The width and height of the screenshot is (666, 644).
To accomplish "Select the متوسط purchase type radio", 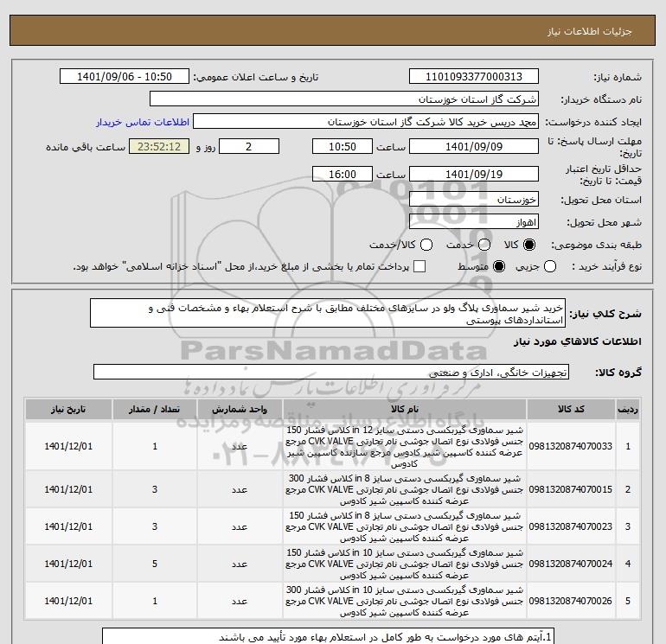I will coord(499,266).
